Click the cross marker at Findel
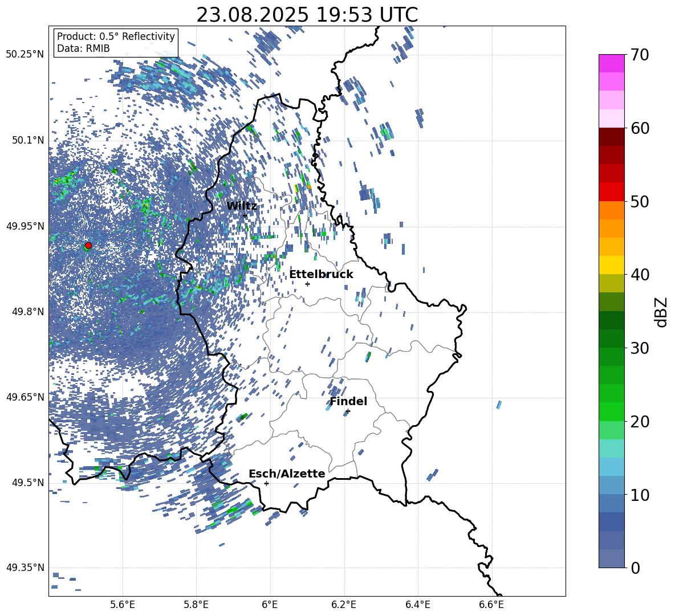Viewport: 675px width, 616px height. click(348, 411)
